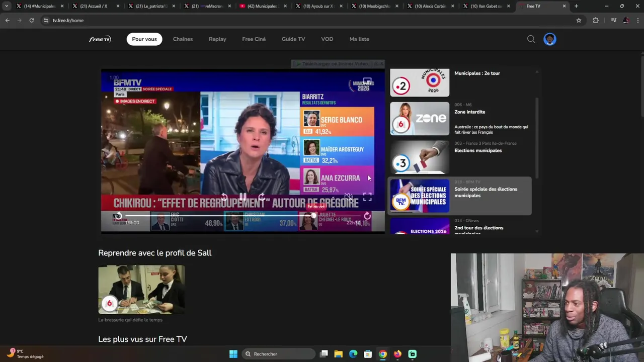Open File Explorer from the taskbar
This screenshot has width=644, height=362.
pos(339,354)
